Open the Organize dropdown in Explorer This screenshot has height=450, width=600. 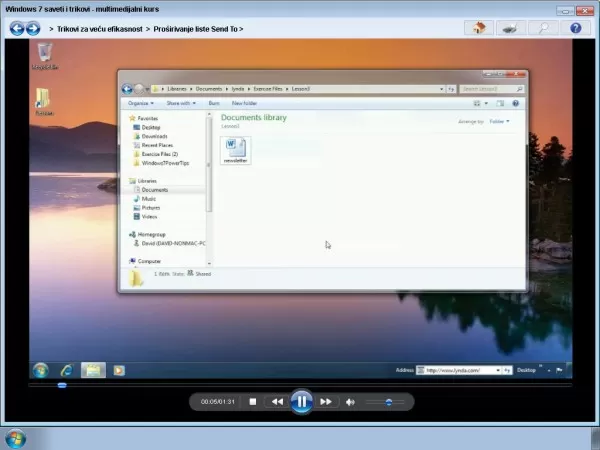[x=140, y=103]
